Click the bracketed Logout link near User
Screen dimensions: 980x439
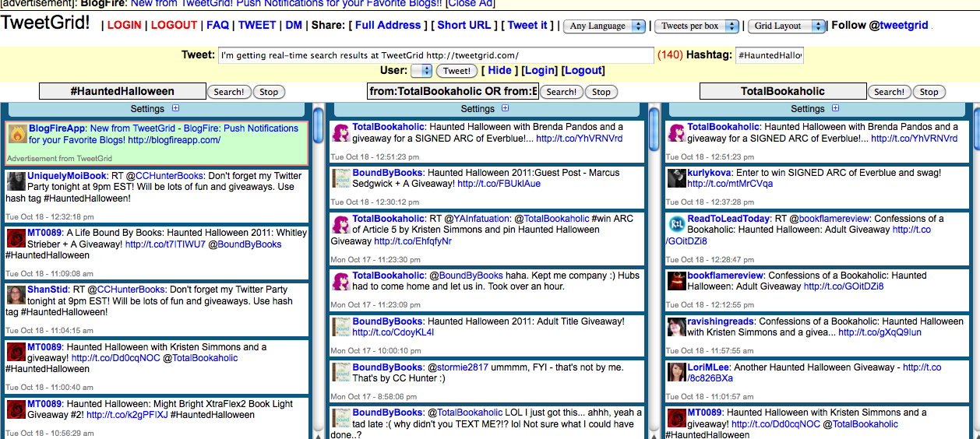point(583,70)
